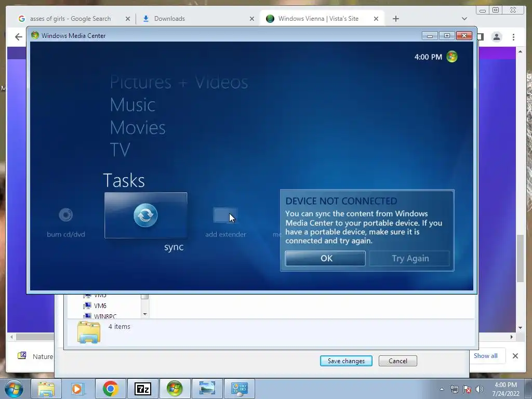The image size is (532, 399).
Task: Close the Windows Vienna tab
Action: 376,19
